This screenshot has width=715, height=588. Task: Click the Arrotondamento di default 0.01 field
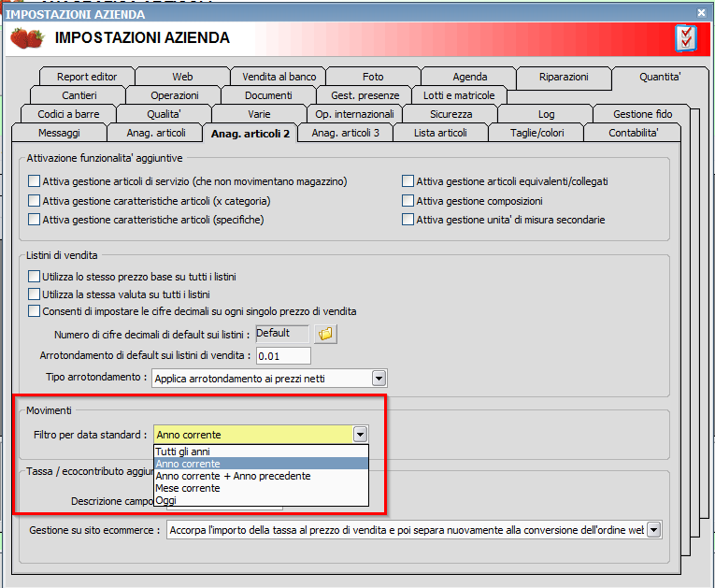(283, 356)
